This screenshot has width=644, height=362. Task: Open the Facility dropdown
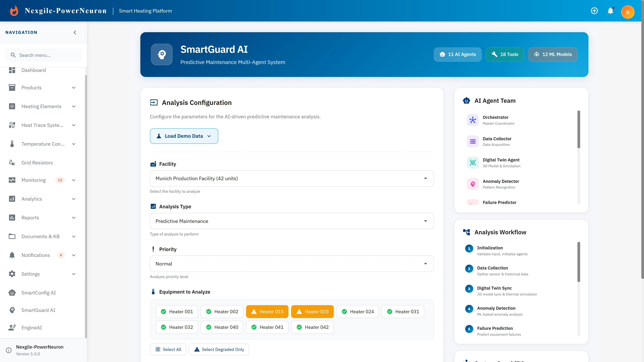point(291,178)
